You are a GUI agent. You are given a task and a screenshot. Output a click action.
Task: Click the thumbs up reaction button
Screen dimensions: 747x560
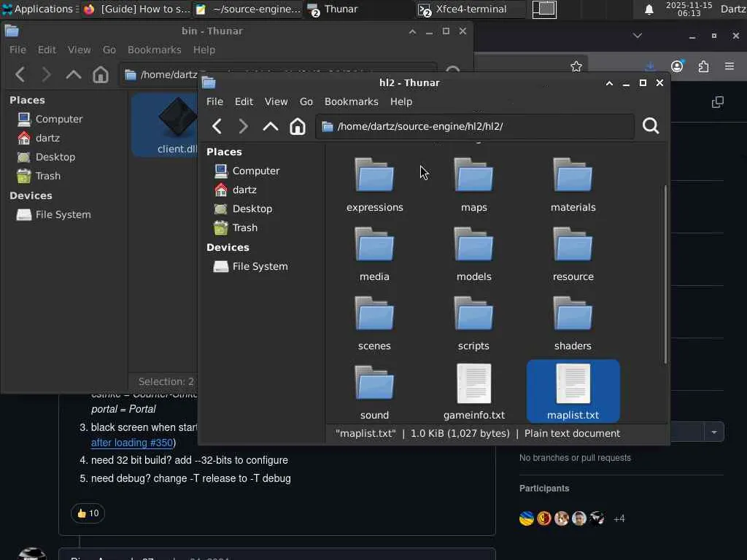click(88, 513)
